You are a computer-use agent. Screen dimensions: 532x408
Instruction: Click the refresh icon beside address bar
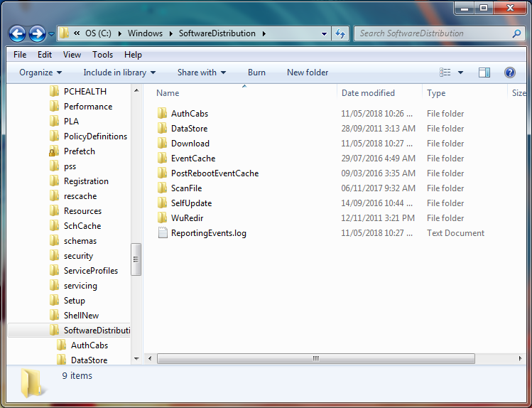point(340,33)
